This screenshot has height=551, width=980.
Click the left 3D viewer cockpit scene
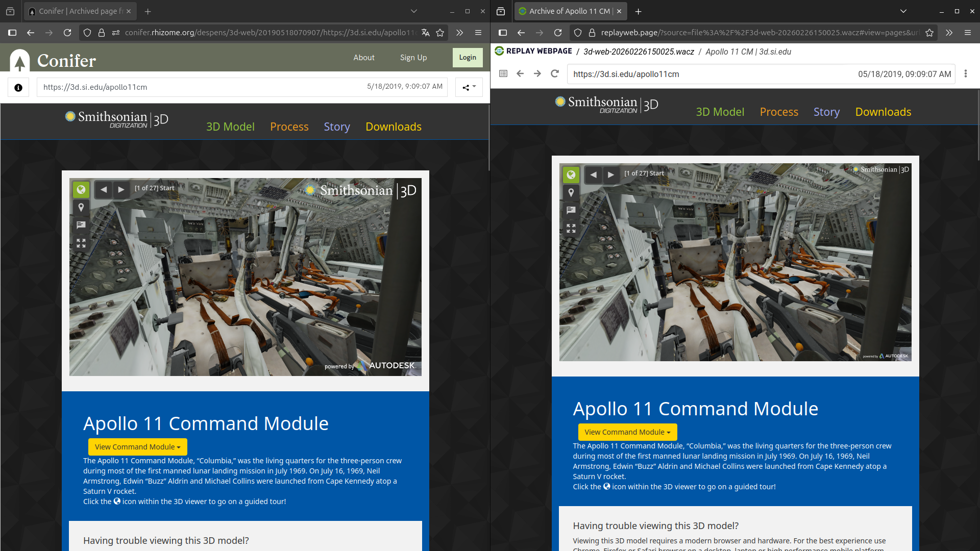pos(246,277)
